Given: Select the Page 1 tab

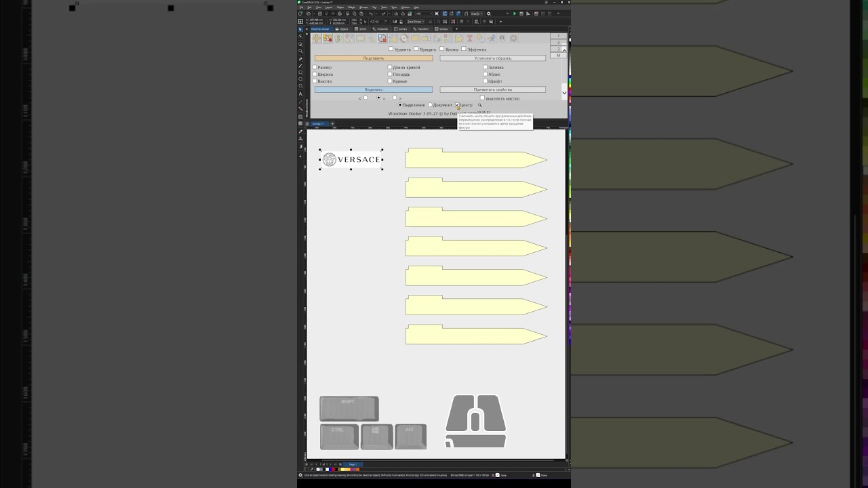Looking at the screenshot, I should pos(353,464).
